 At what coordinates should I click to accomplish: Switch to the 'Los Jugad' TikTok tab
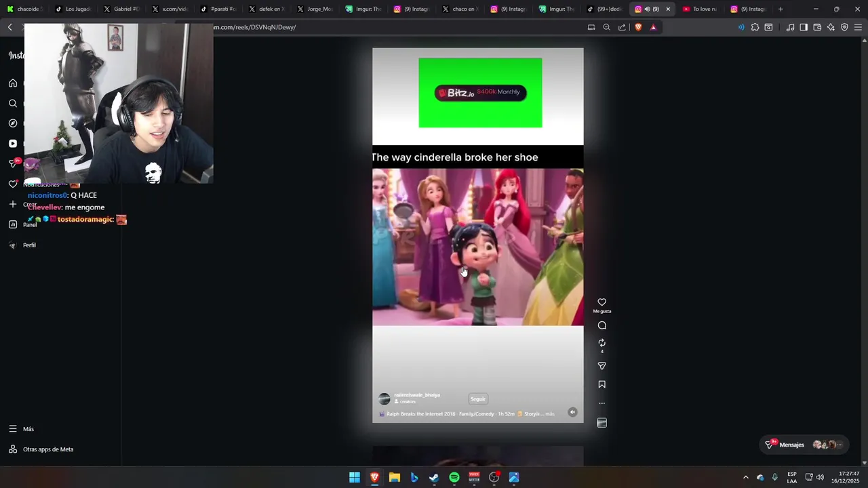coord(73,9)
